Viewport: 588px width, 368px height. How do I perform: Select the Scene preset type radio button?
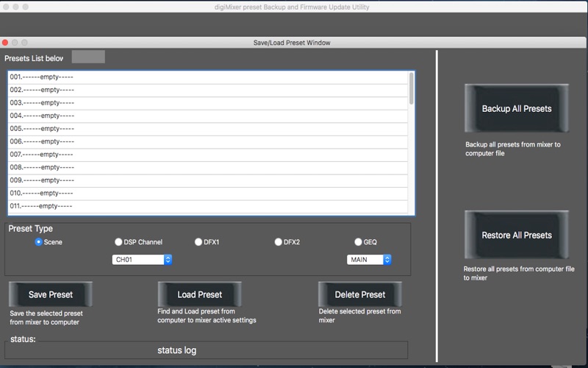click(38, 242)
